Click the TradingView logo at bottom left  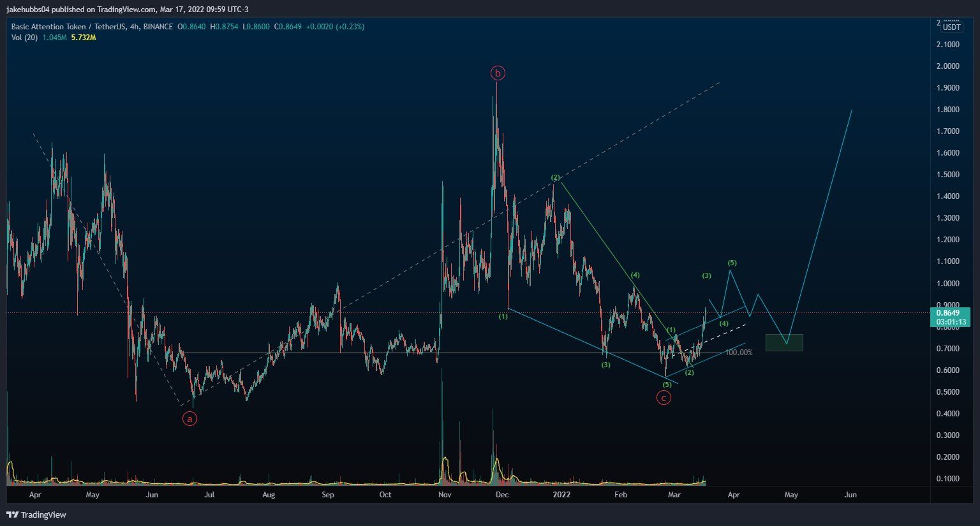36,515
